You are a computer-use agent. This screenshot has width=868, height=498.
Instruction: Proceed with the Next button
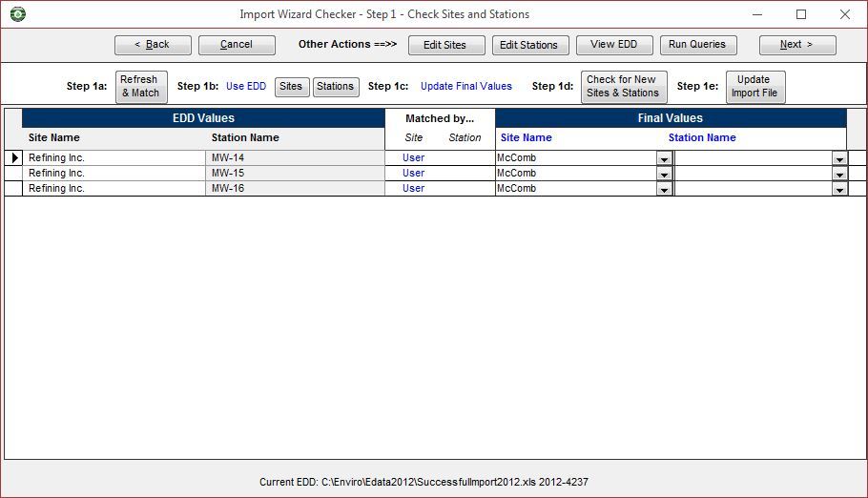[797, 45]
